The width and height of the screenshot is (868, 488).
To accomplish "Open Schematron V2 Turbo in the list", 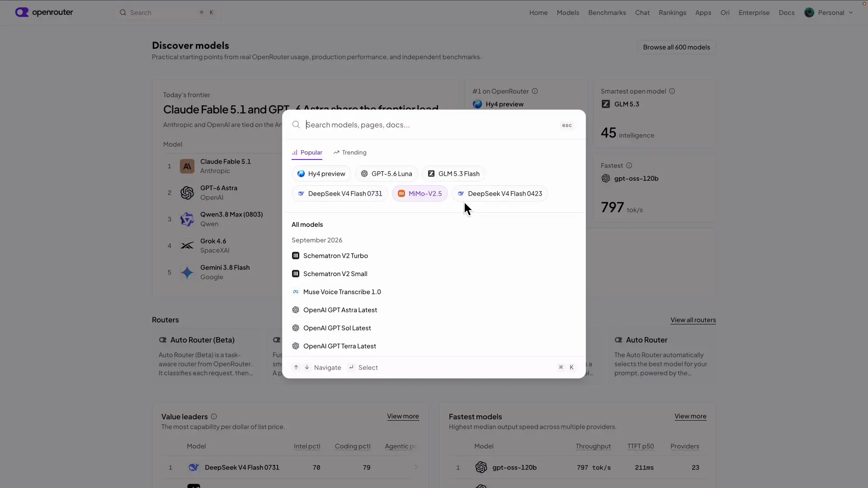I will pyautogui.click(x=434, y=256).
